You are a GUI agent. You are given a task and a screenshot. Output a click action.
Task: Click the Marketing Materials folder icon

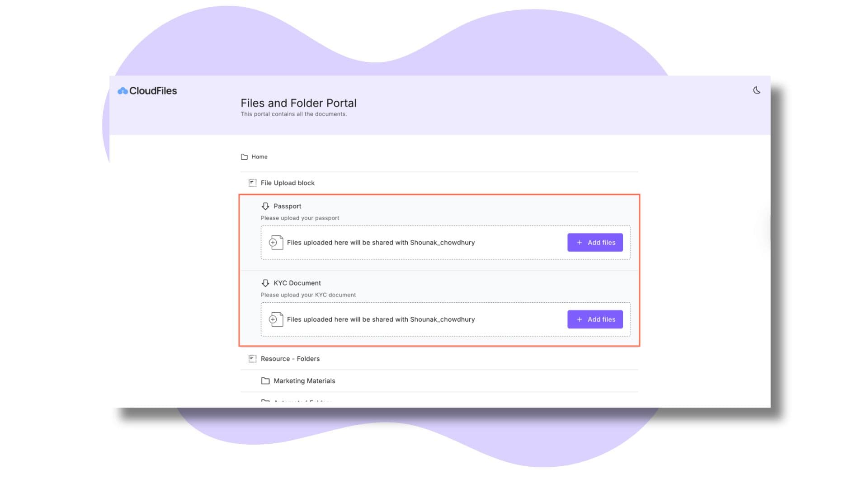(x=265, y=380)
